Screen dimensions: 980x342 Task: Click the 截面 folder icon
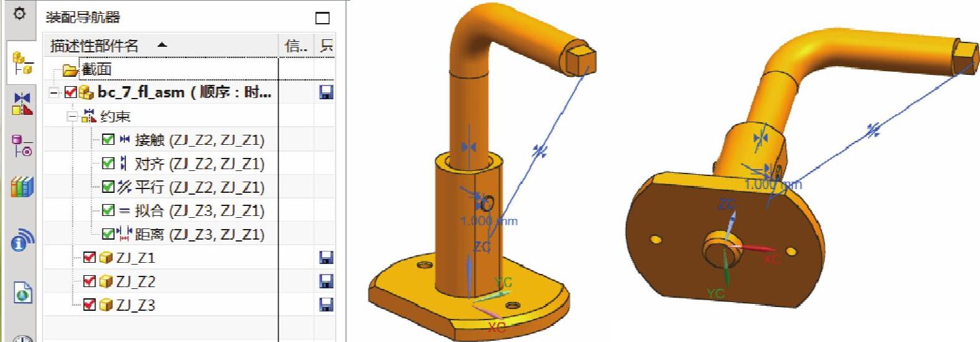click(x=70, y=70)
